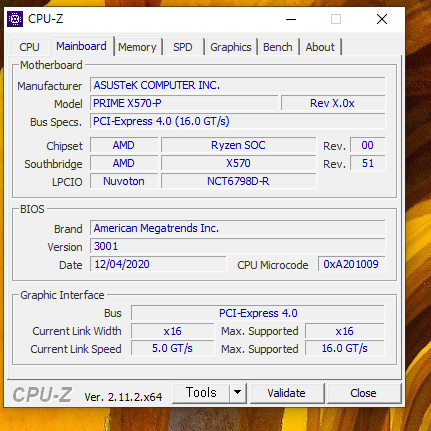Click the Validate button
This screenshot has width=431, height=431.
coord(286,393)
